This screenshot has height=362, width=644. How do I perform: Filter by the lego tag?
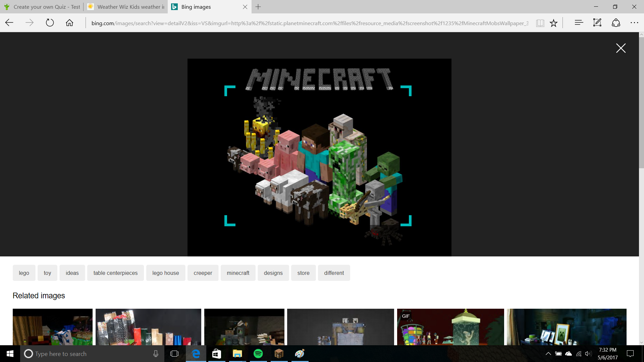point(24,273)
